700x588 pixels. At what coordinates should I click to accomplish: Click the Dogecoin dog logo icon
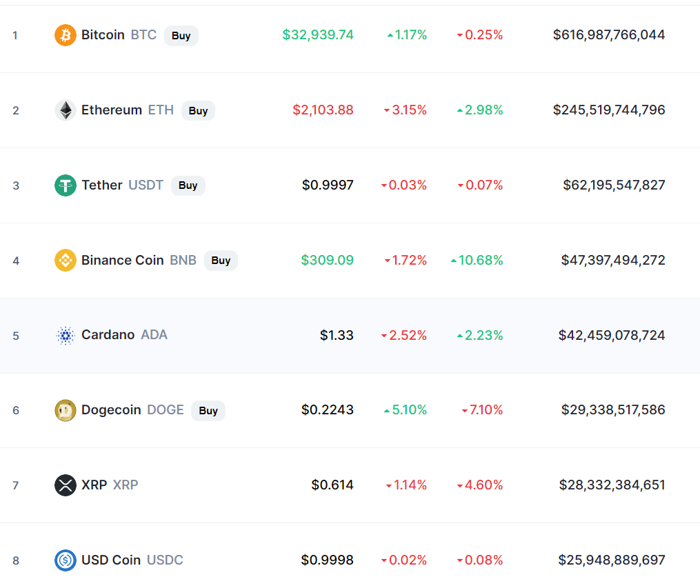coord(66,411)
